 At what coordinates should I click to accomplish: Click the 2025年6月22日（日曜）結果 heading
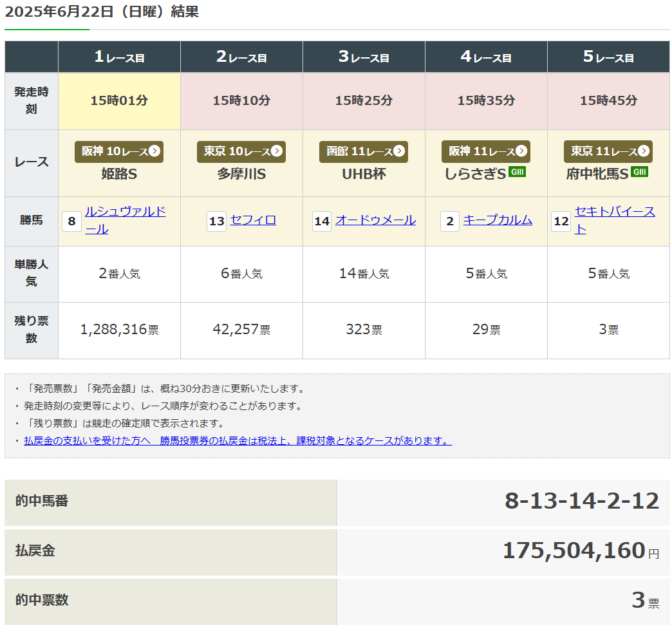pyautogui.click(x=102, y=12)
